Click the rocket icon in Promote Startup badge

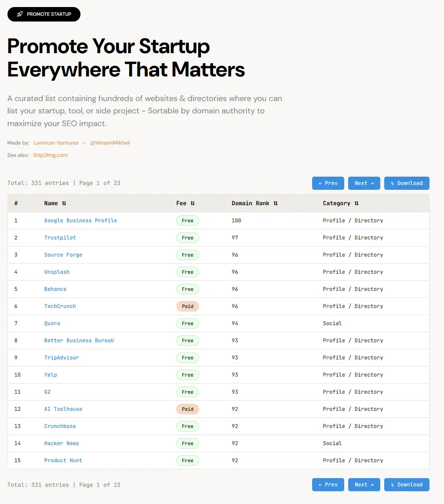(20, 14)
